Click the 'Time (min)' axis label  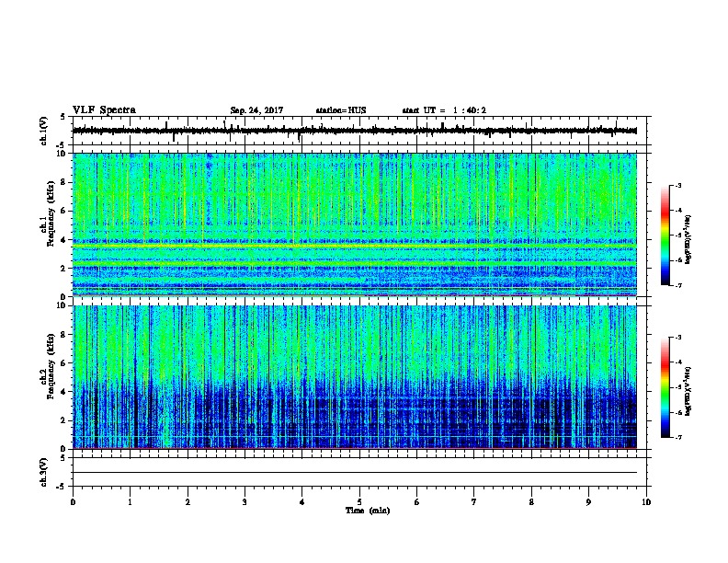point(368,511)
